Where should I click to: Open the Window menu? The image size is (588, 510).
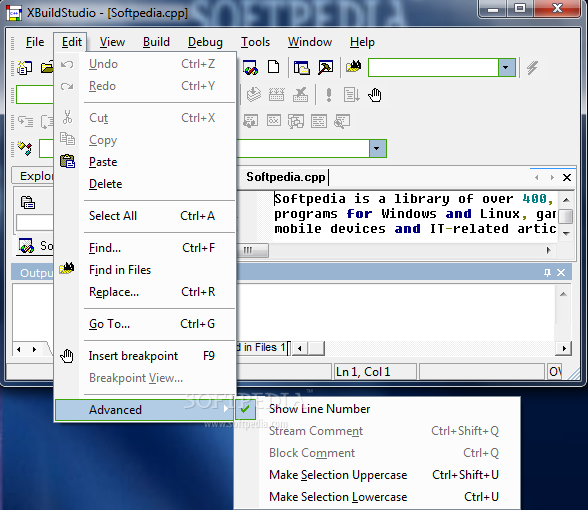310,42
